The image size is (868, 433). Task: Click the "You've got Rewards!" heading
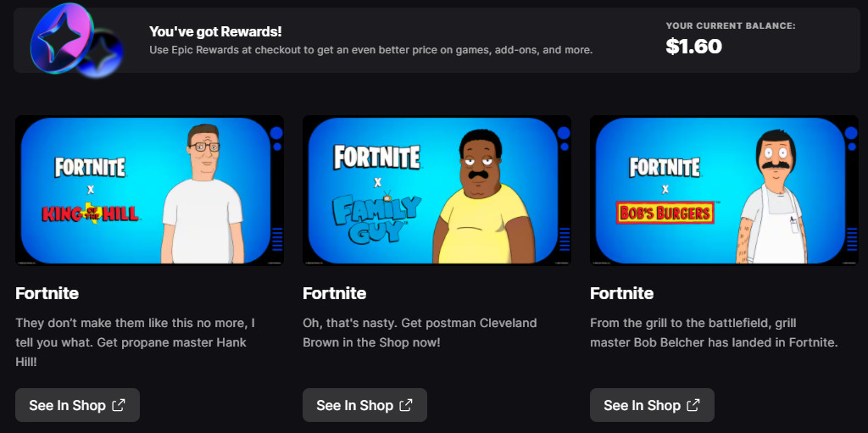pyautogui.click(x=215, y=32)
